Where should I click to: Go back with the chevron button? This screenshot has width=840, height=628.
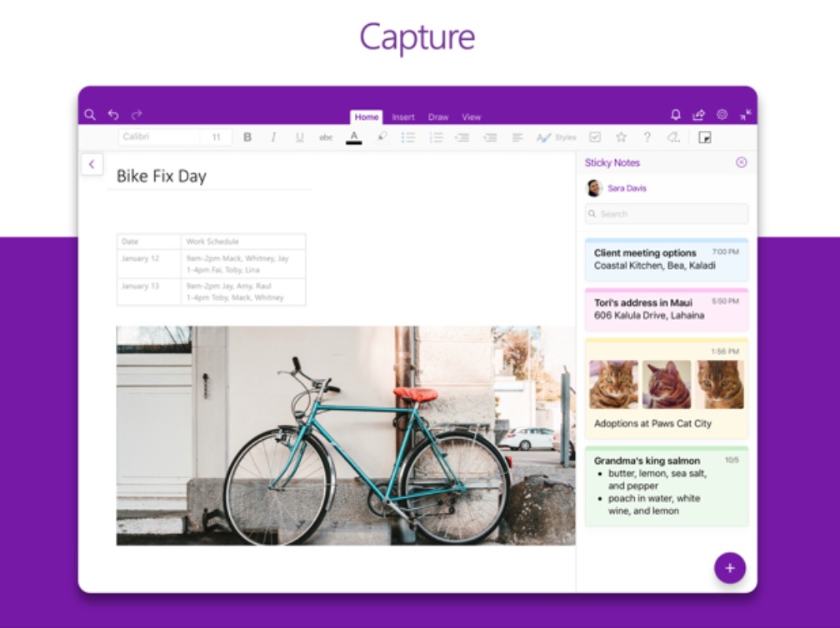(92, 164)
